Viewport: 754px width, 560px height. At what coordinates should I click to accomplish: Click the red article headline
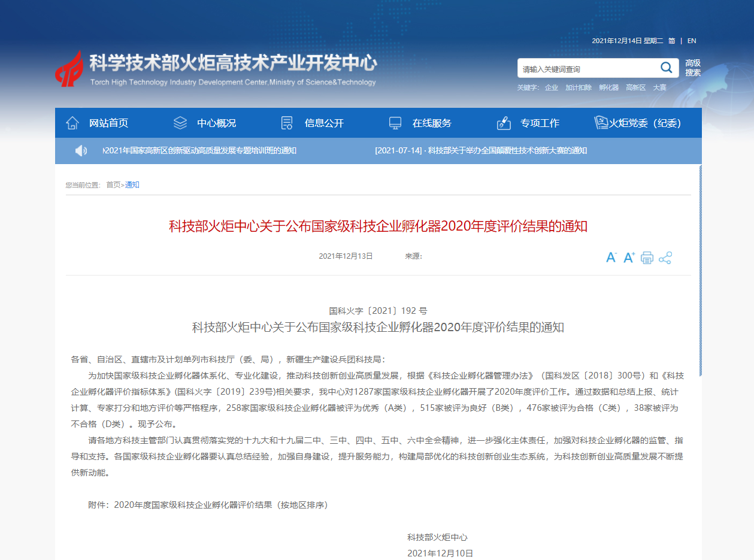pos(378,226)
